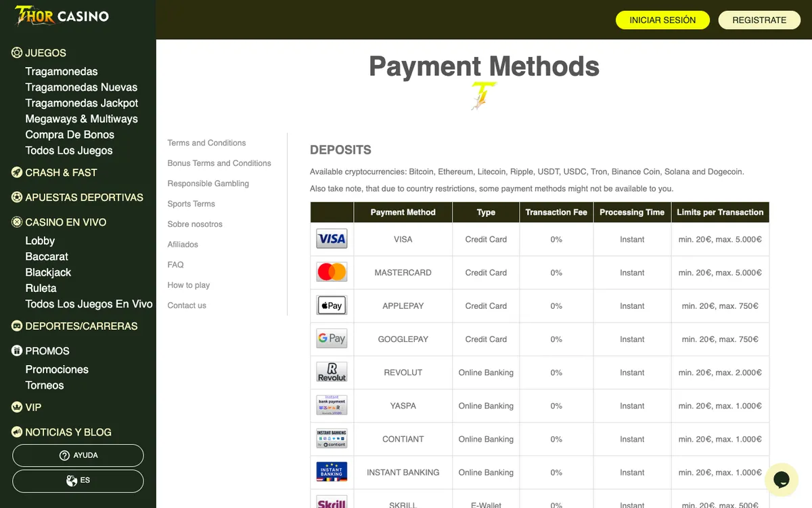
Task: Open Tragamonedas Nuevas
Action: tap(81, 87)
